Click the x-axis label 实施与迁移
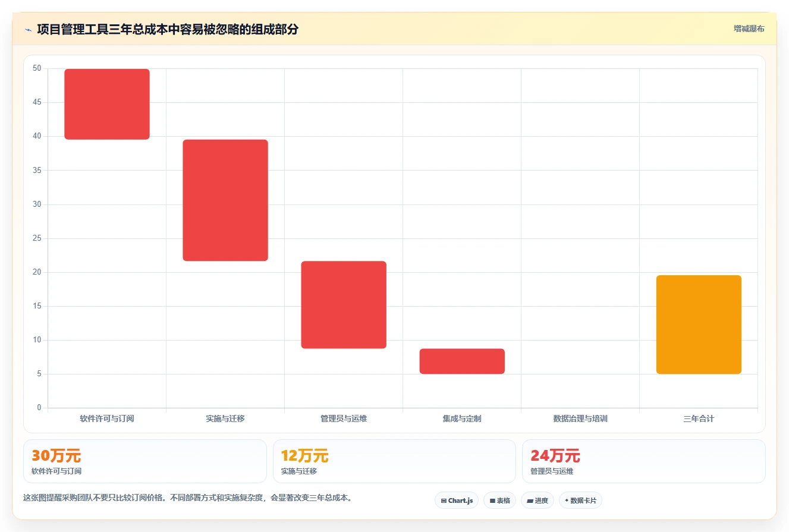The image size is (789, 532). click(x=225, y=418)
